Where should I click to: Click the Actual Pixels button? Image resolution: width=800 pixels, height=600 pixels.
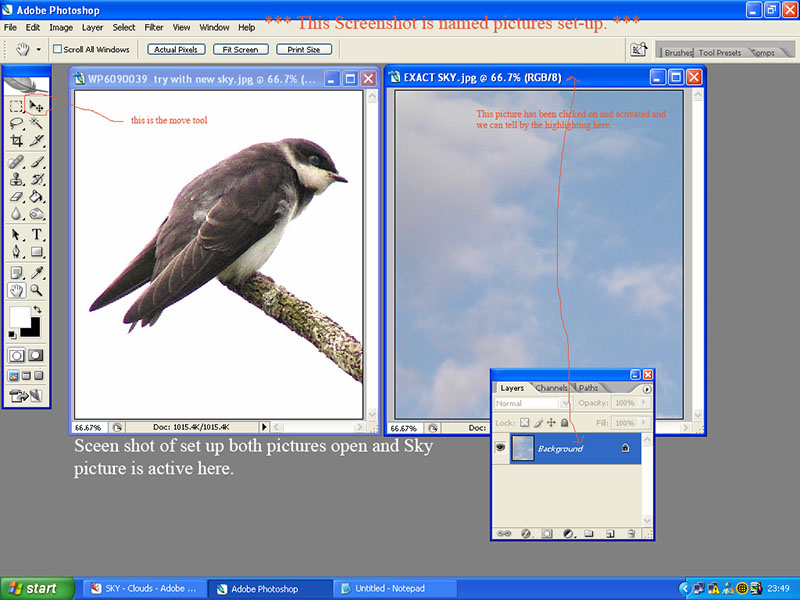pos(176,49)
